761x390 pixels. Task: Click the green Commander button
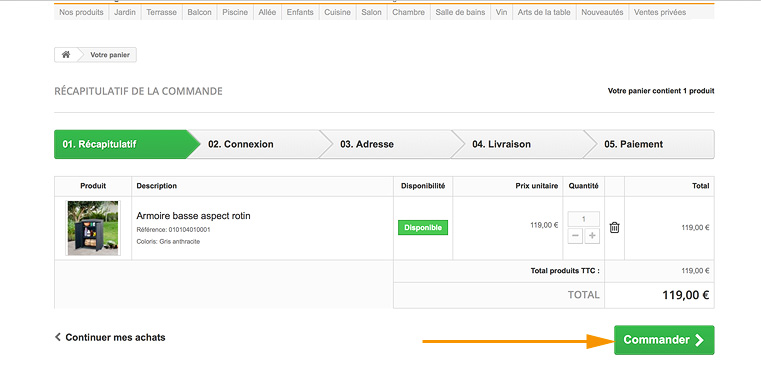click(664, 340)
